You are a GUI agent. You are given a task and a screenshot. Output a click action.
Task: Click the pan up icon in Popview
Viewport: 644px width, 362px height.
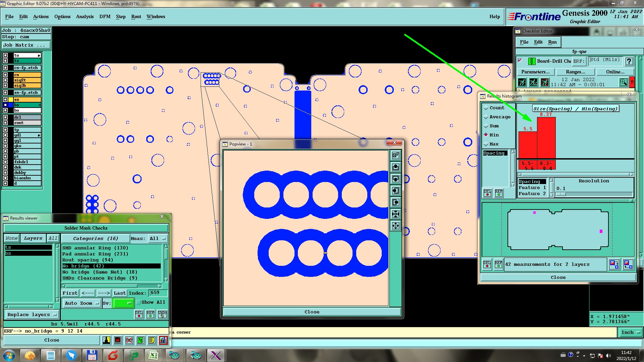pyautogui.click(x=396, y=167)
